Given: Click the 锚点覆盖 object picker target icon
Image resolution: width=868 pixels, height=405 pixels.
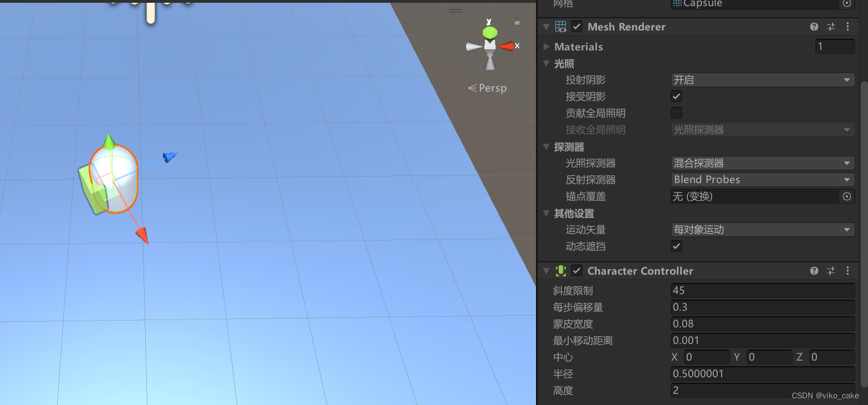Looking at the screenshot, I should [x=847, y=196].
